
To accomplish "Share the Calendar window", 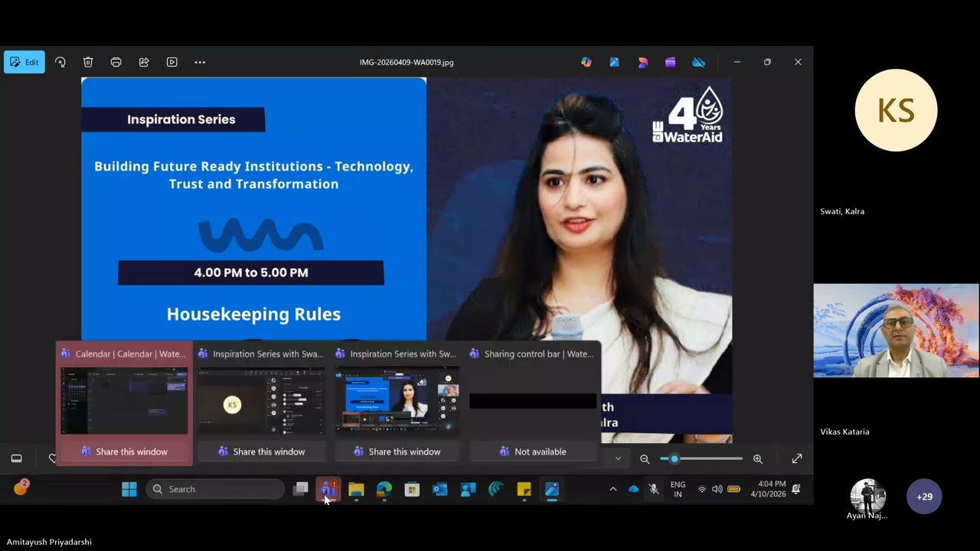I will [124, 452].
